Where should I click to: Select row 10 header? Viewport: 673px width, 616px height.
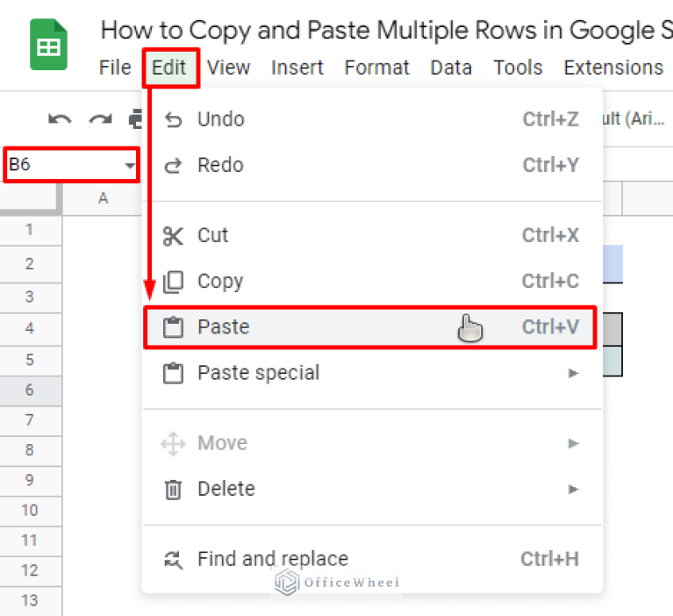tap(29, 511)
